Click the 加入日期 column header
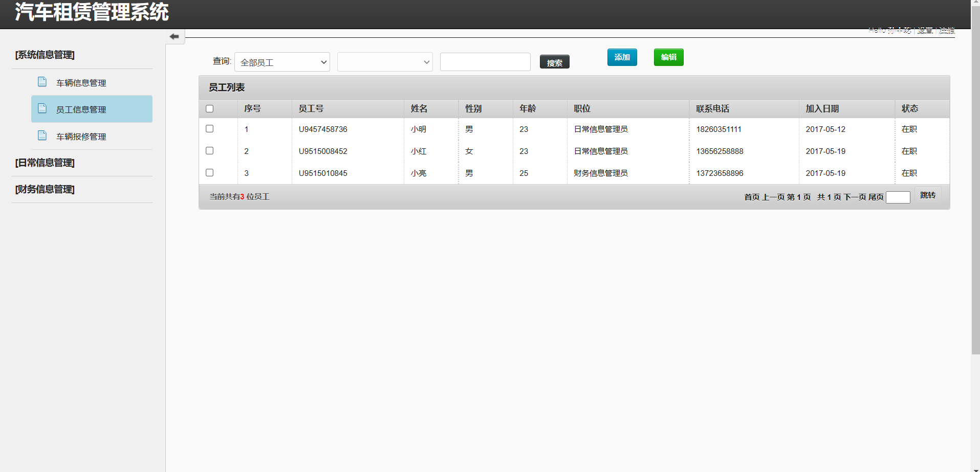 pos(822,108)
